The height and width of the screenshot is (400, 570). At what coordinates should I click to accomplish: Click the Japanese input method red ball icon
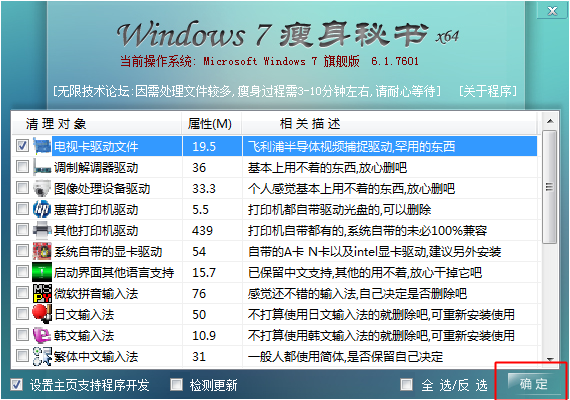(42, 314)
